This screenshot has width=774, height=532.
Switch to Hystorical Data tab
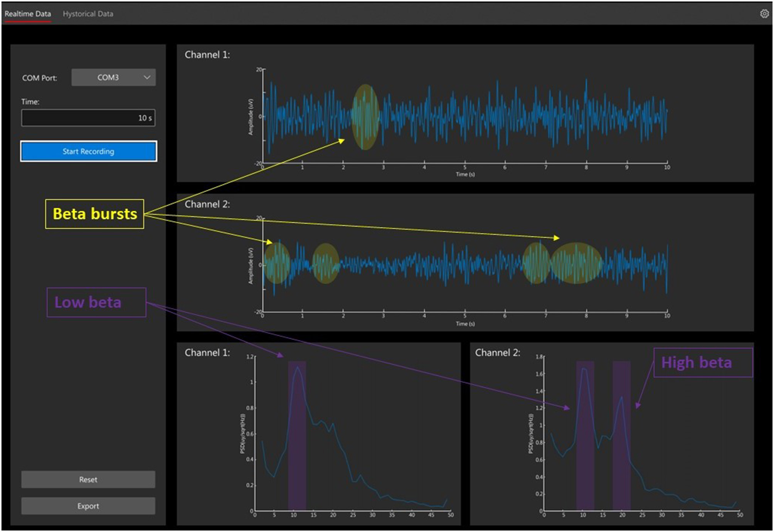(88, 14)
